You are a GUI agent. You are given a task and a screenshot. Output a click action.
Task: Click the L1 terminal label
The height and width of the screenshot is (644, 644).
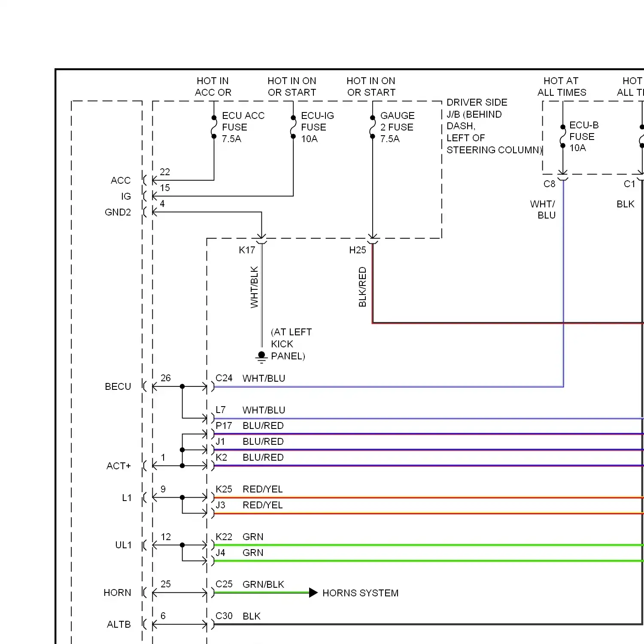click(x=127, y=498)
